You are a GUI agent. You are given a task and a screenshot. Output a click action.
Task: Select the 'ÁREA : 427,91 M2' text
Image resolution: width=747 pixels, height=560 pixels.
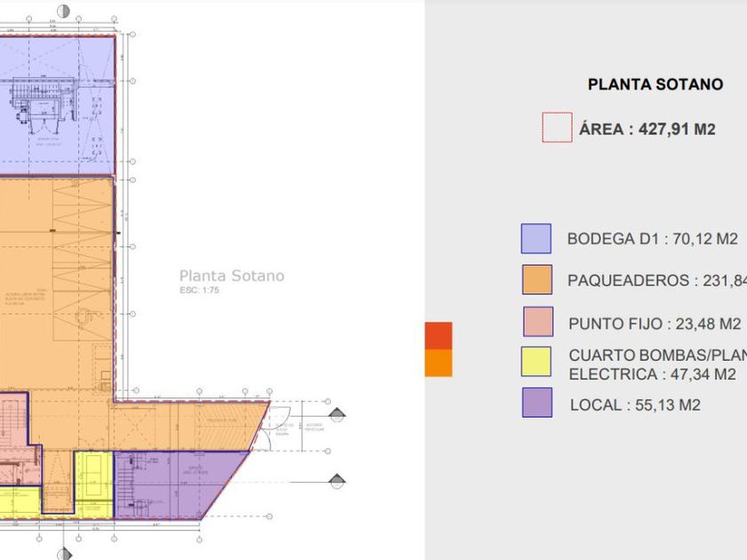(647, 129)
